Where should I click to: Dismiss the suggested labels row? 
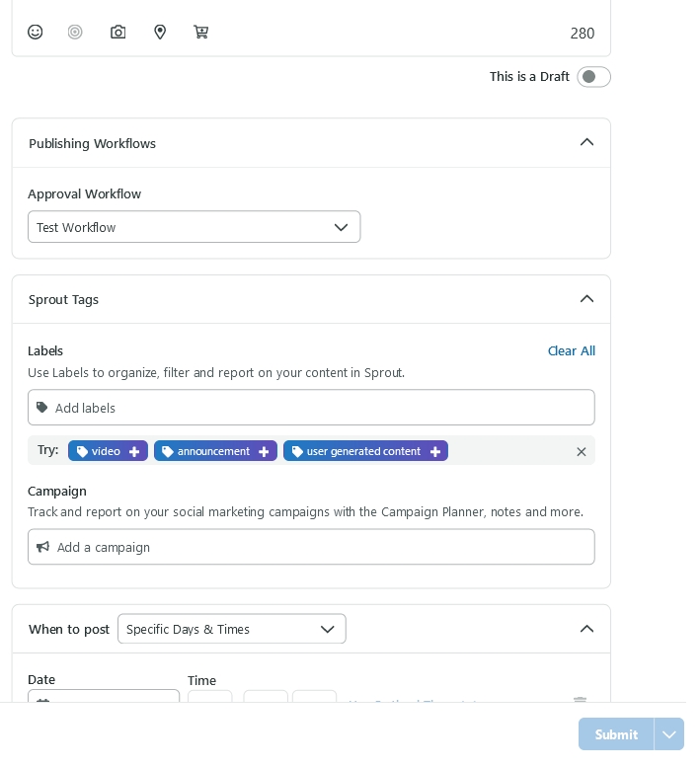[x=582, y=451]
